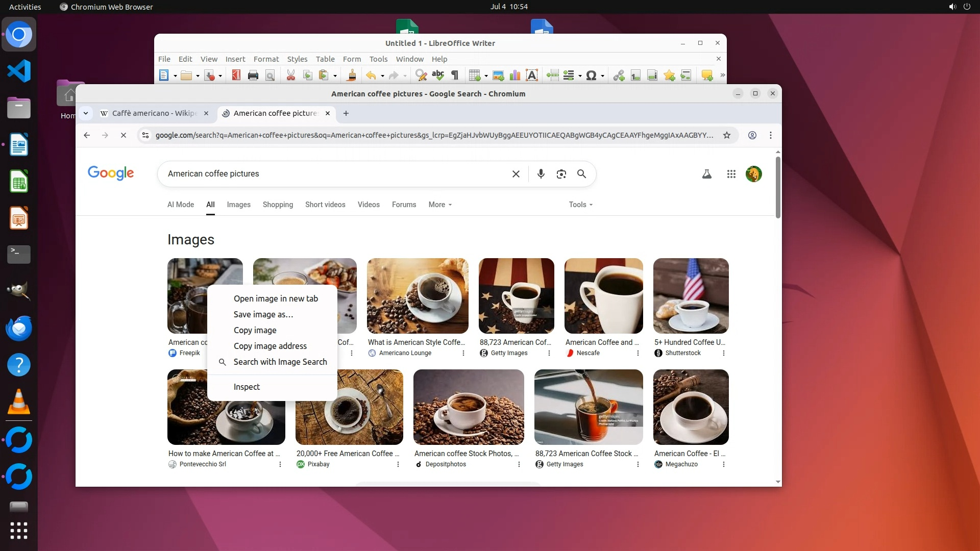Image resolution: width=980 pixels, height=551 pixels.
Task: Clear the search box with X icon
Action: [x=516, y=174]
